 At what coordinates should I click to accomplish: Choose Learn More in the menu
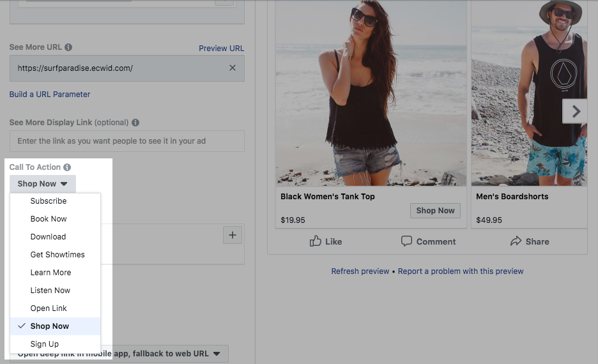(50, 273)
